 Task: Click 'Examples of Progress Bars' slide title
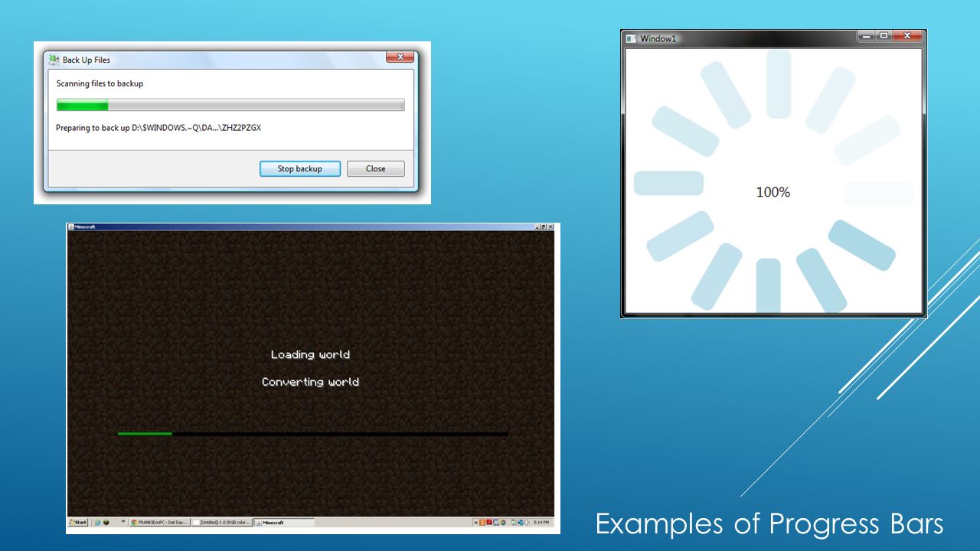coord(769,524)
